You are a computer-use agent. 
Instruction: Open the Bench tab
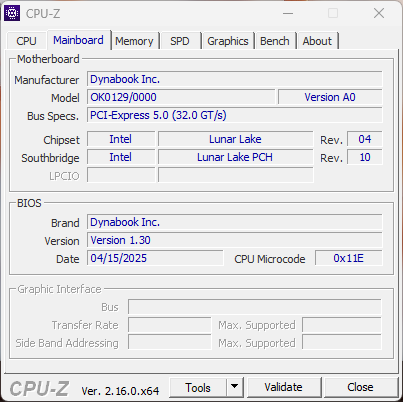pyautogui.click(x=275, y=41)
